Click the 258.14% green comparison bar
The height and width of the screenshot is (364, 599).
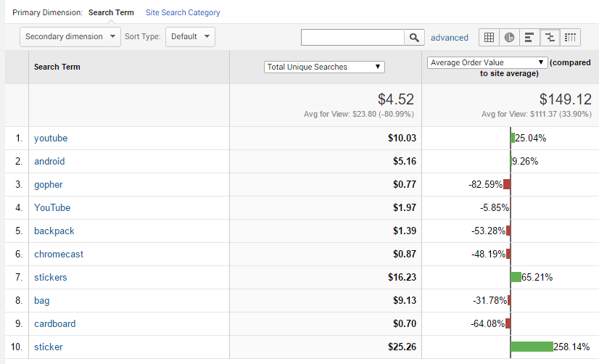pyautogui.click(x=532, y=347)
